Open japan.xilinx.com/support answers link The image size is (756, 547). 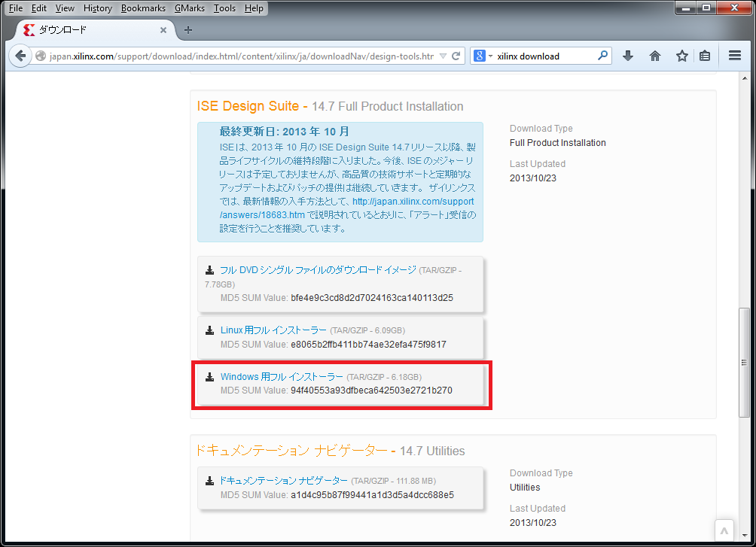point(346,208)
